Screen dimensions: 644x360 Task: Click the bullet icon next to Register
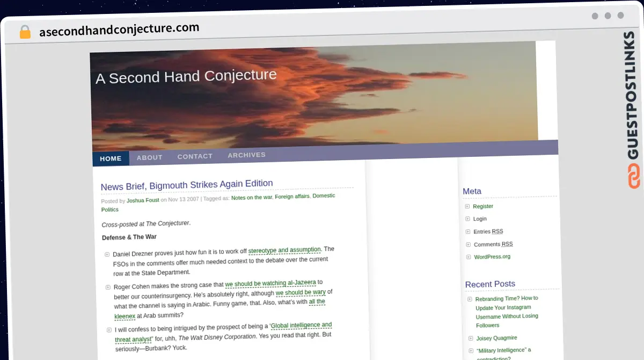point(467,206)
